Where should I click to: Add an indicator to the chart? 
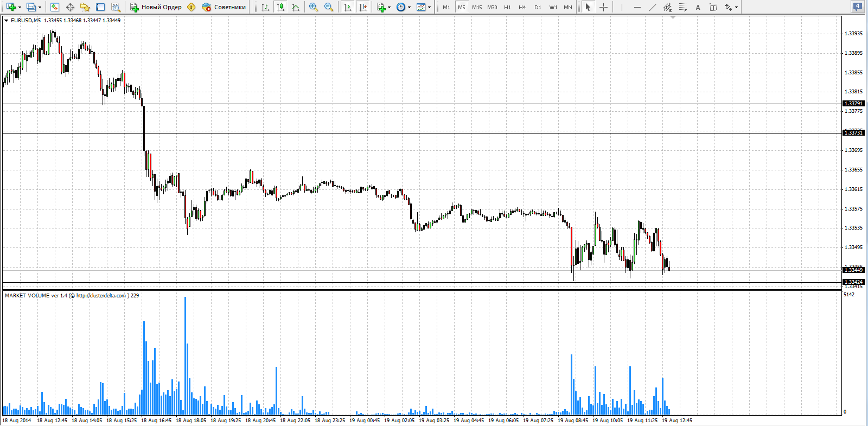click(x=381, y=7)
